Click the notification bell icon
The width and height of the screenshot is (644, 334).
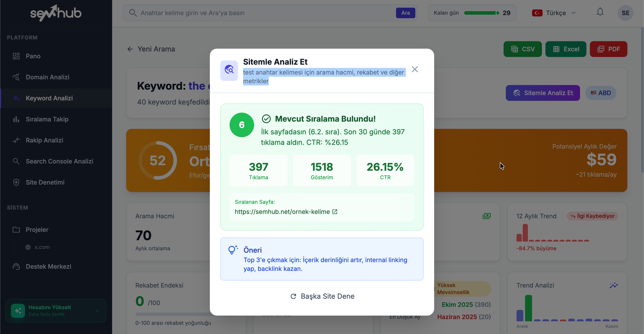(x=600, y=12)
